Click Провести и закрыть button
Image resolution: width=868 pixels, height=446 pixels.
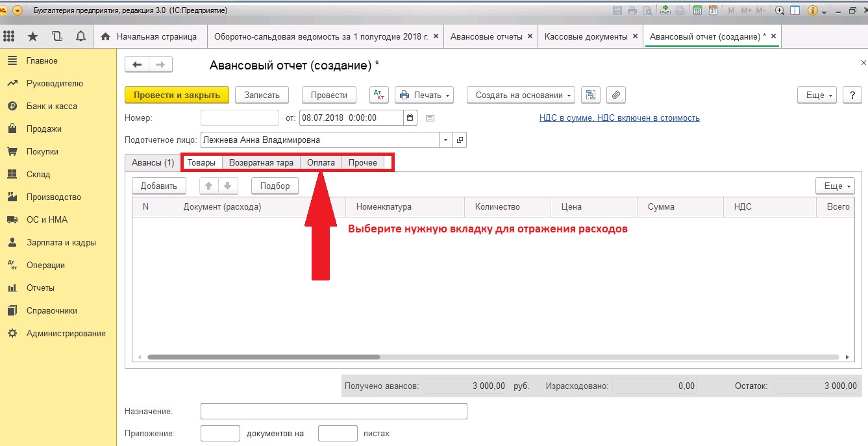pyautogui.click(x=177, y=95)
